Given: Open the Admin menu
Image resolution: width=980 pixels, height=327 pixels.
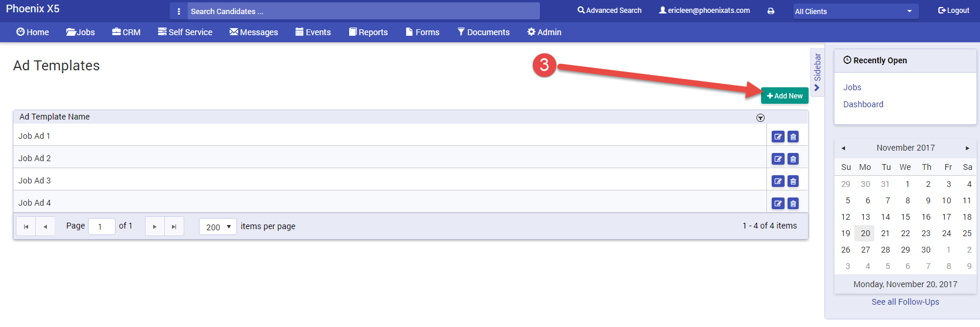Looking at the screenshot, I should tap(545, 32).
